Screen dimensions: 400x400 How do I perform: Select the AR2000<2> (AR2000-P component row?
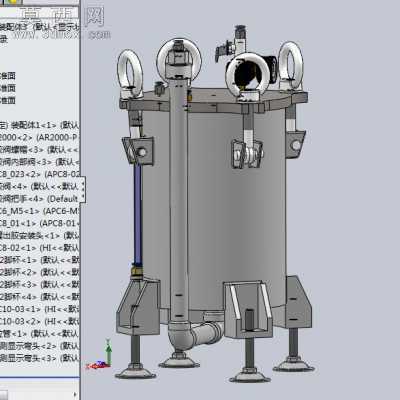39,137
